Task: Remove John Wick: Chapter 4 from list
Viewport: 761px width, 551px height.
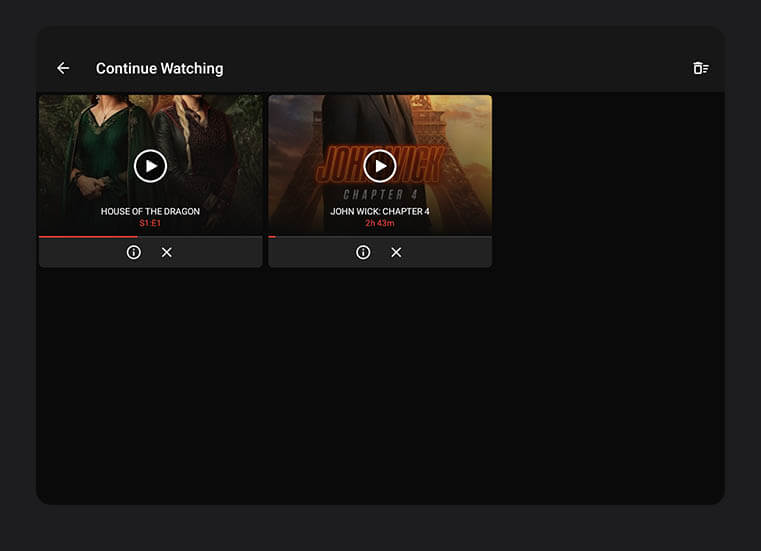Action: (396, 252)
